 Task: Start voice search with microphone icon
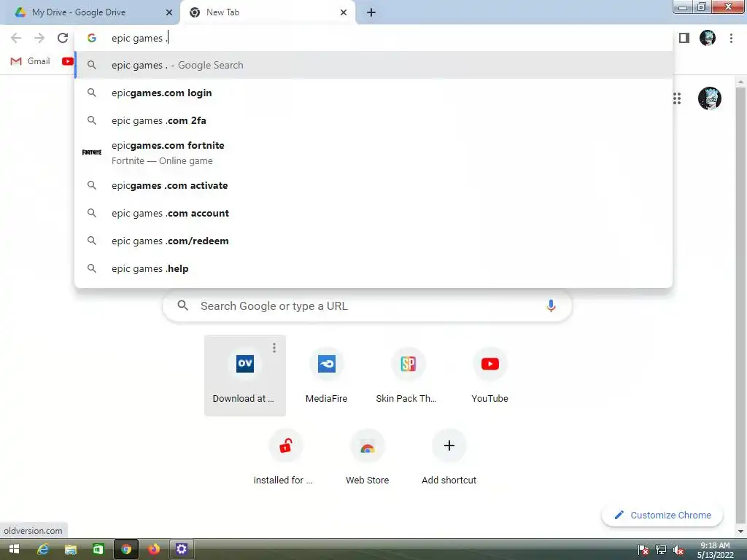pos(551,306)
